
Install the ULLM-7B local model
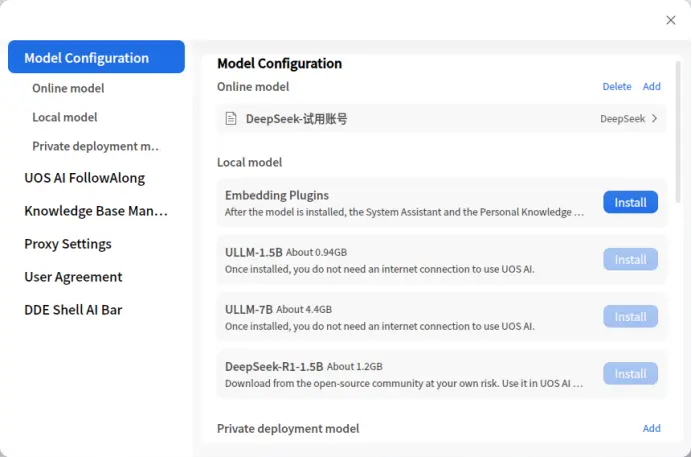(630, 316)
